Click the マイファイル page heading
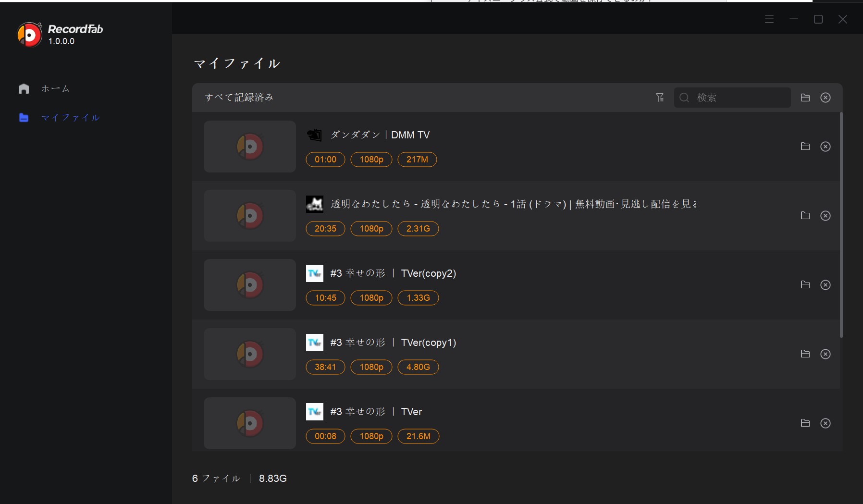Screen dimensions: 863x504 tap(237, 63)
